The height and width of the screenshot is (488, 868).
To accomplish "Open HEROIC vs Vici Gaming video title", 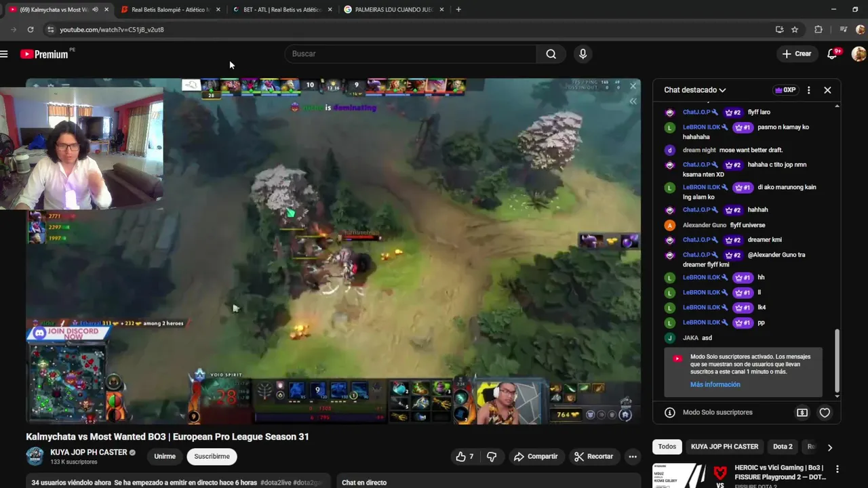I will coord(779,472).
